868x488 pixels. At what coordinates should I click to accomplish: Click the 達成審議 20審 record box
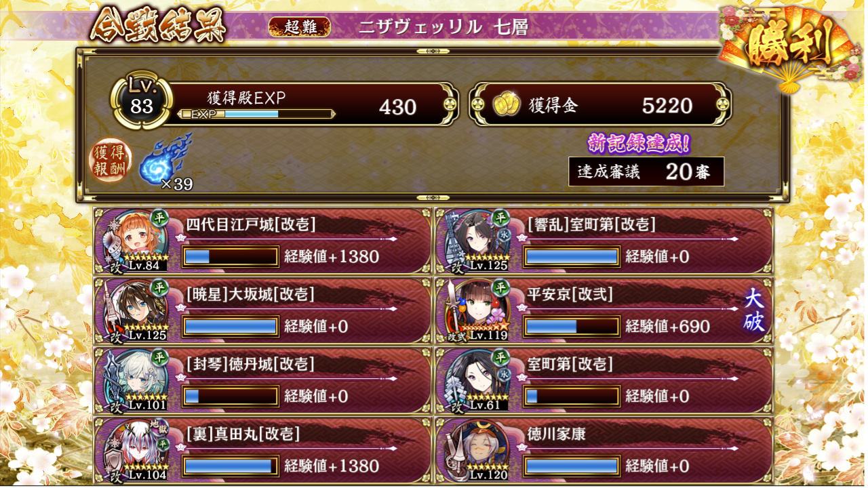pos(646,171)
